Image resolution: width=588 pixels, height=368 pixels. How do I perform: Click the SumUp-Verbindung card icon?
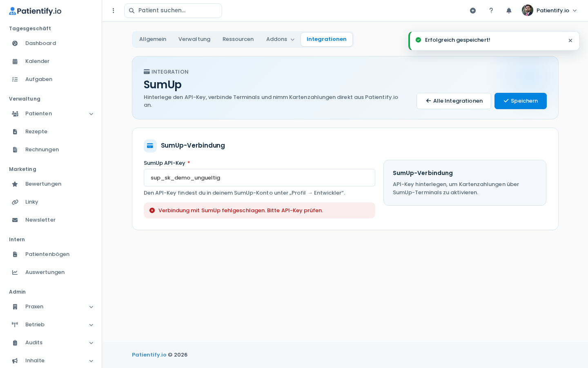pos(150,146)
